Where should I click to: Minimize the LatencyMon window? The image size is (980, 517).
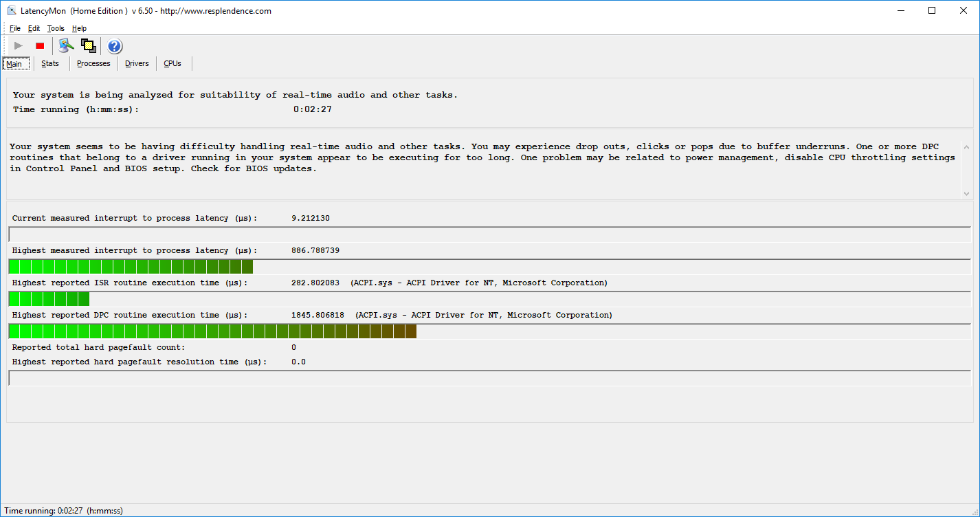[901, 10]
